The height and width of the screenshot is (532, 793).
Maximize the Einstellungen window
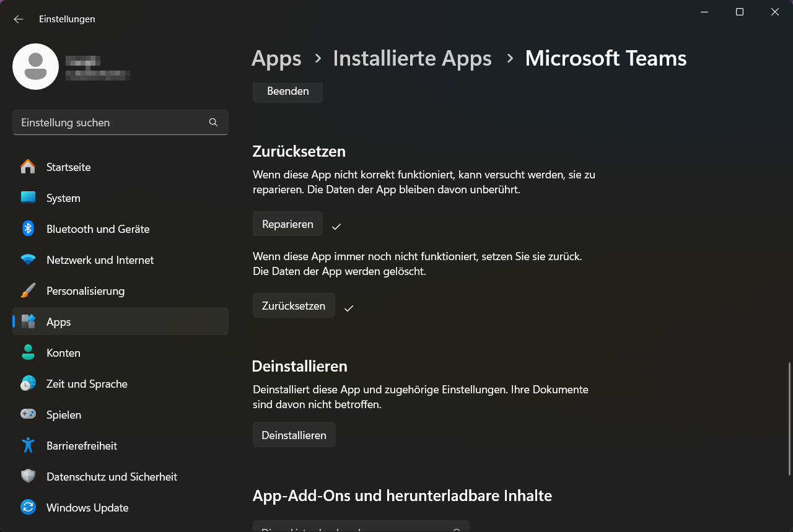click(x=740, y=12)
